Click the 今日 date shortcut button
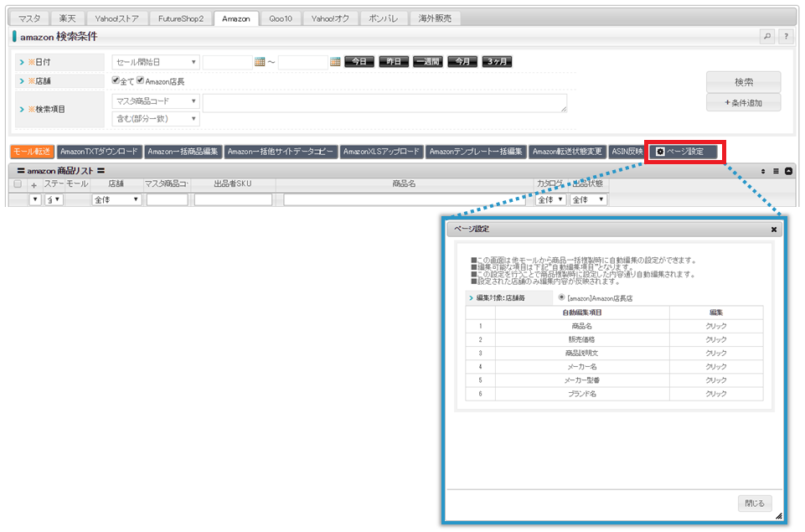Screen dimensions: 805x532 (x=359, y=62)
